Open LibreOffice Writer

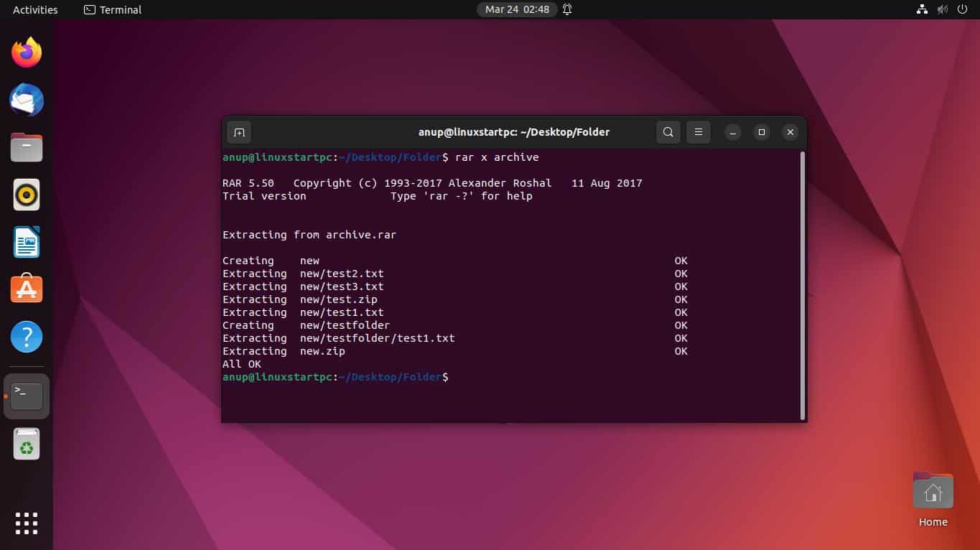[x=27, y=242]
